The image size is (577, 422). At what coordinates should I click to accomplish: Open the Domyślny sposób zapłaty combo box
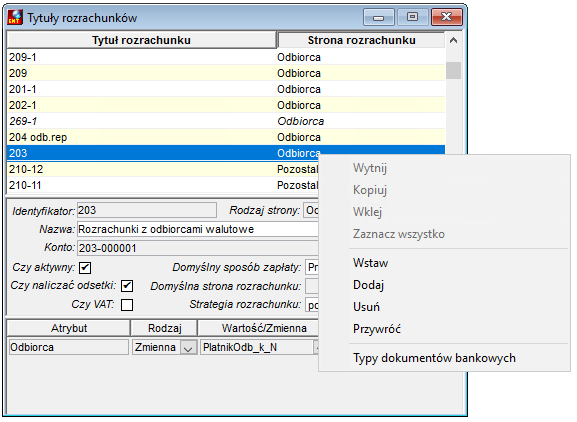click(312, 267)
